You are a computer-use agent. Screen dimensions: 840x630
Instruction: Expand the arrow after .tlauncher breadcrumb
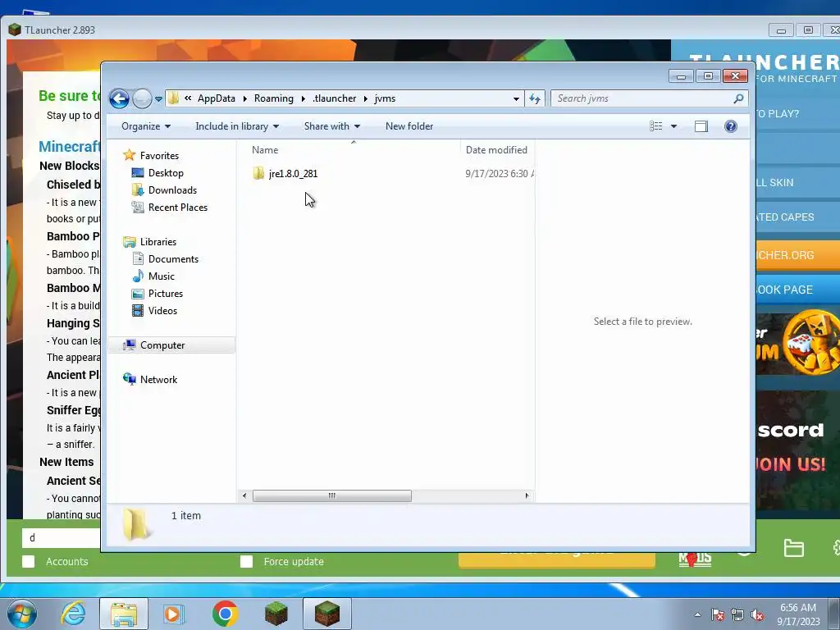(x=366, y=98)
